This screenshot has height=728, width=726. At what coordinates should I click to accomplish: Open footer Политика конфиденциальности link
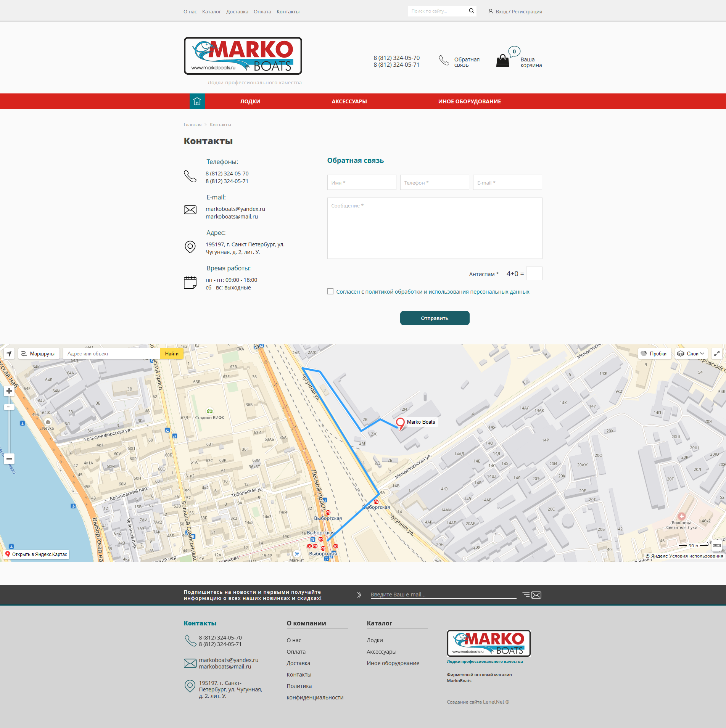[315, 692]
